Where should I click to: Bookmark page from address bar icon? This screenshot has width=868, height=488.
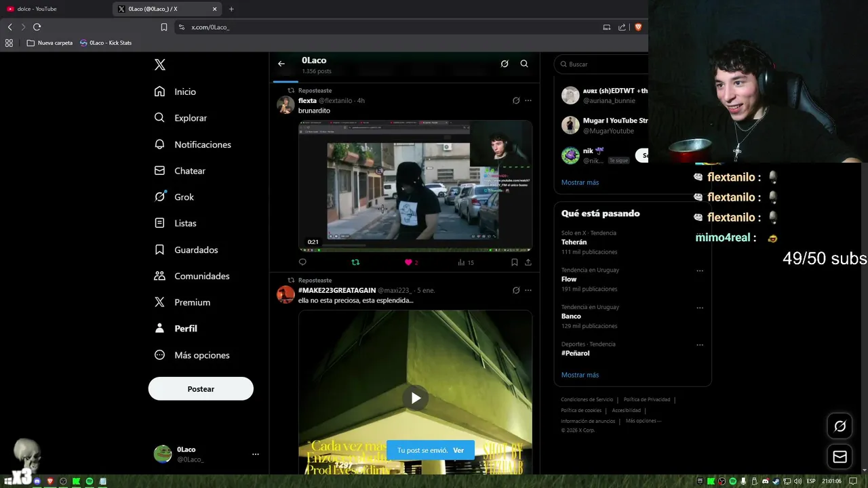click(163, 27)
